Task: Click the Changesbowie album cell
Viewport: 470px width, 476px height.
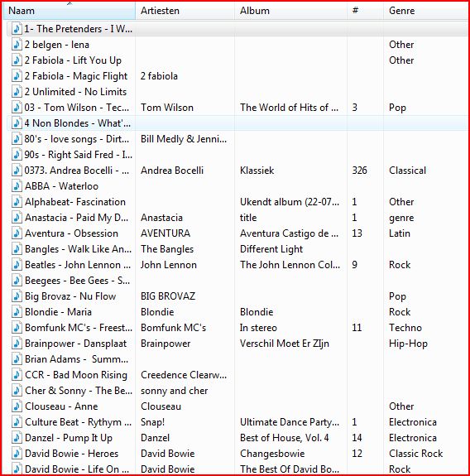Action: click(272, 454)
